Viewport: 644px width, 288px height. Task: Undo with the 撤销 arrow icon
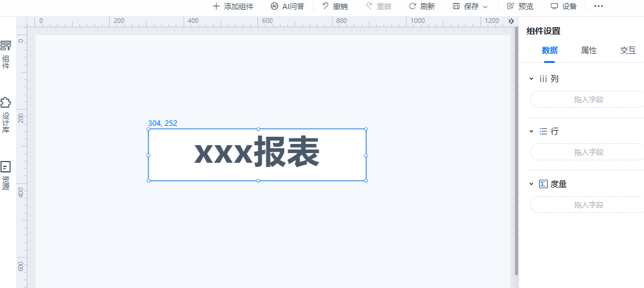(326, 6)
